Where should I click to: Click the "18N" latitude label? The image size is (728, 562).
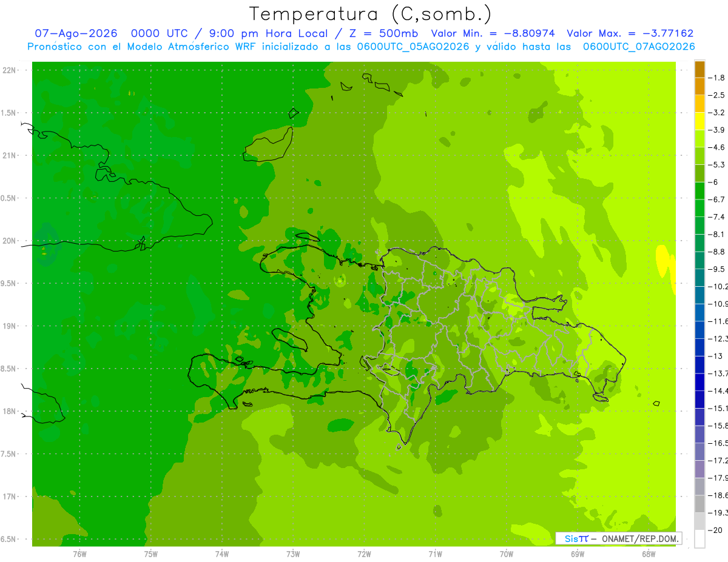9,412
